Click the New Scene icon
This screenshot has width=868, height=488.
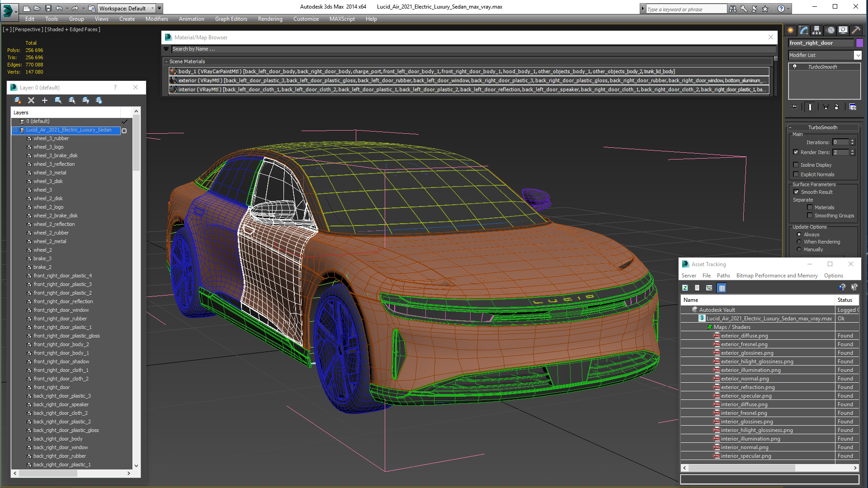point(27,8)
